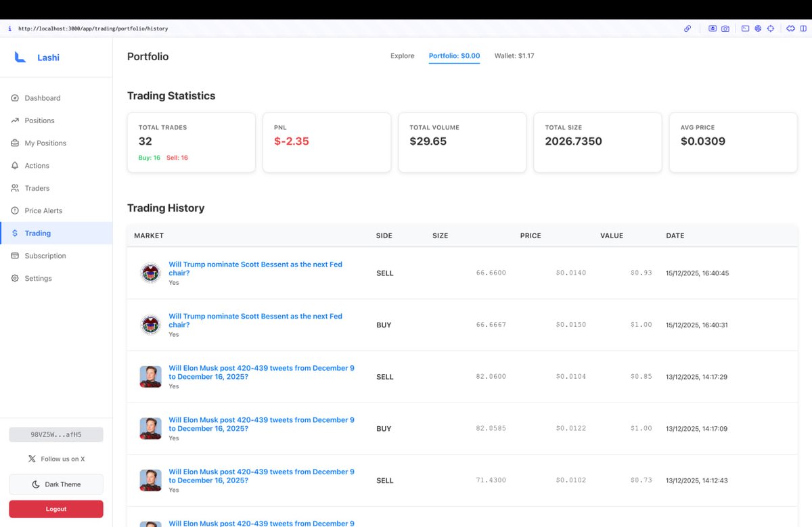Screen dimensions: 812x527
Task: Open Subscription in the sidebar
Action: click(x=56, y=256)
